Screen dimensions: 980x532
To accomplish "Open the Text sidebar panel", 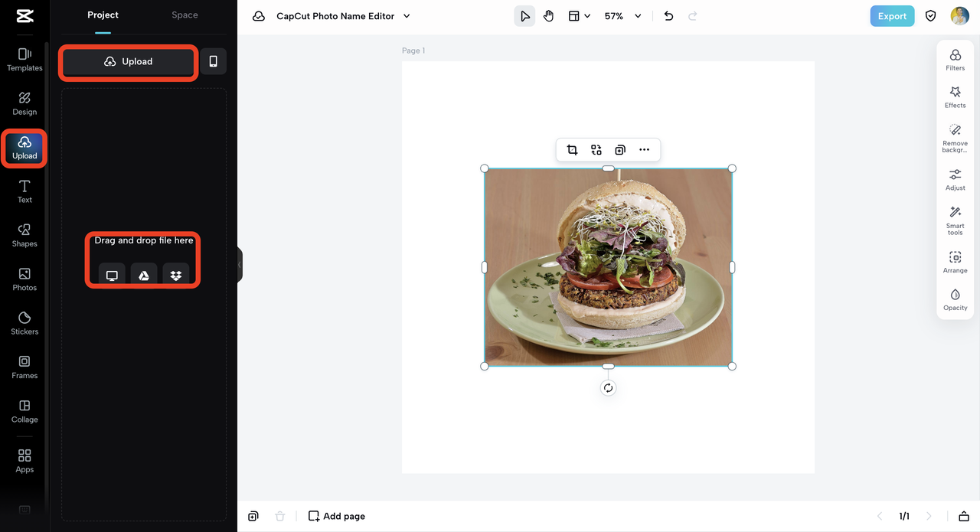I will click(x=24, y=192).
